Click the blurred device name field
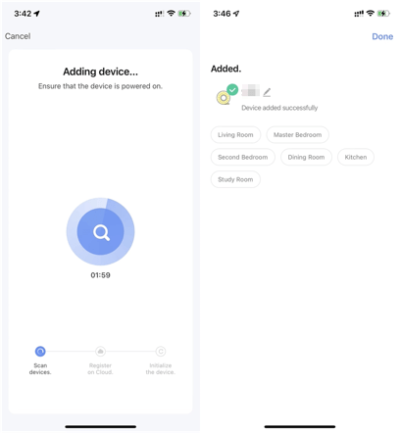 [251, 90]
